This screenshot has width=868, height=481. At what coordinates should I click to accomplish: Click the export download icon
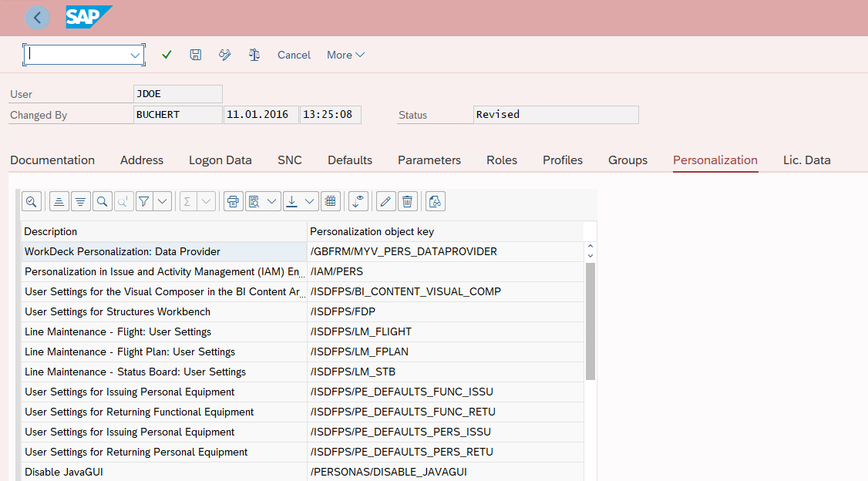point(291,201)
